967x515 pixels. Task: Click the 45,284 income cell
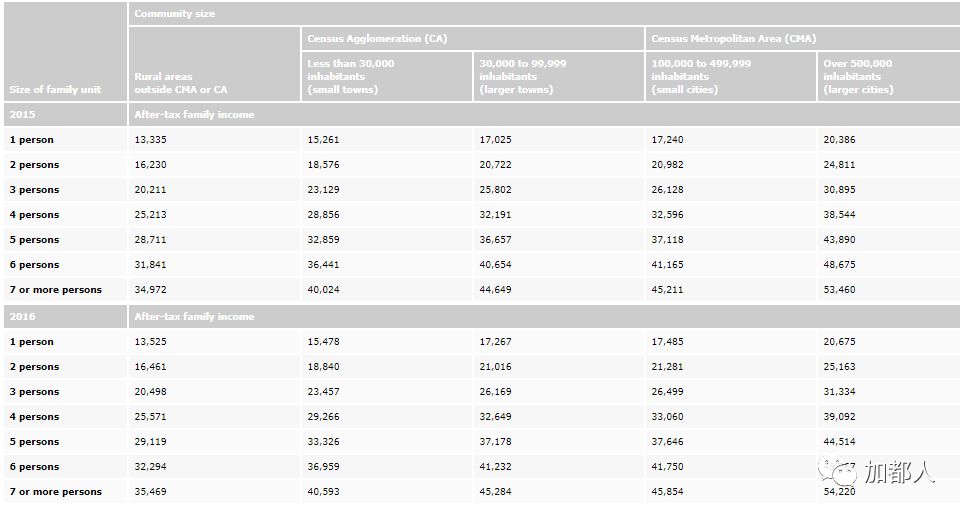point(495,492)
